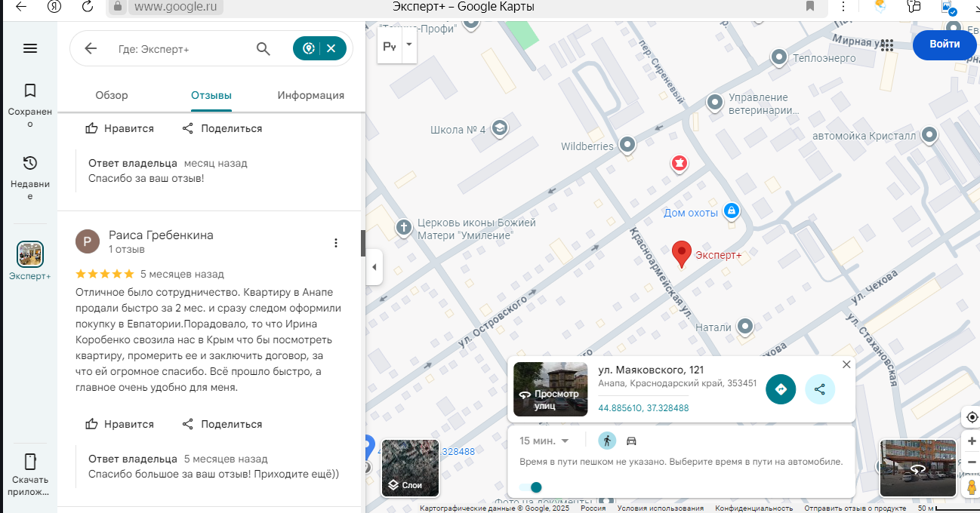
Task: Click the round teal directions button
Action: [x=781, y=389]
